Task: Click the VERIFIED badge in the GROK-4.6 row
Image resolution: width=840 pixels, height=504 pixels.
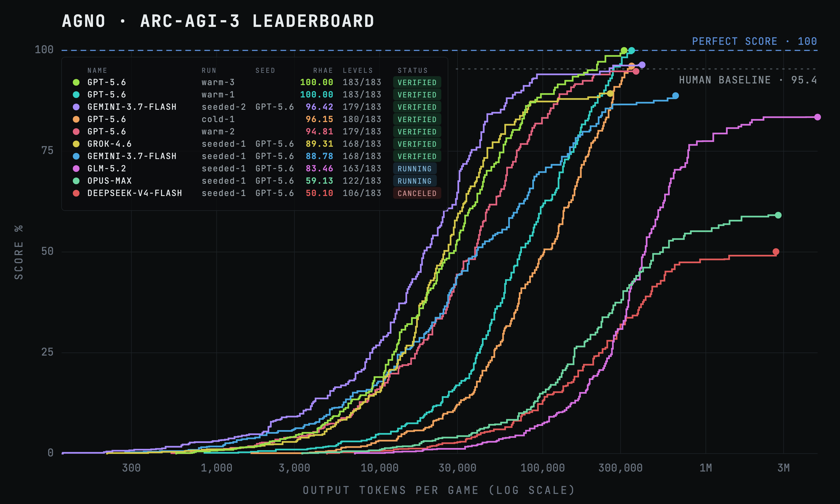Action: click(417, 144)
